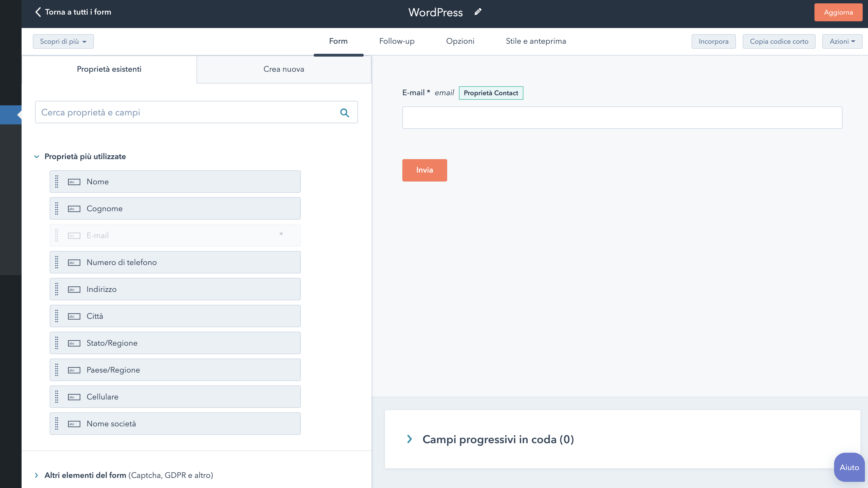Select the Nome società property row
This screenshot has width=868, height=488.
(175, 424)
